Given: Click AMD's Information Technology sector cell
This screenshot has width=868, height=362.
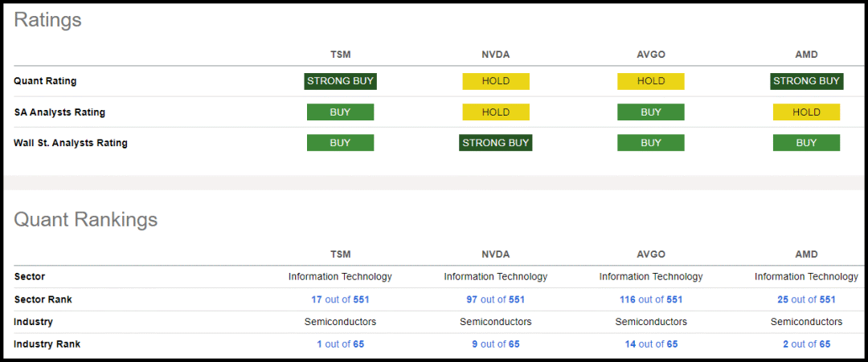Looking at the screenshot, I should tap(807, 276).
